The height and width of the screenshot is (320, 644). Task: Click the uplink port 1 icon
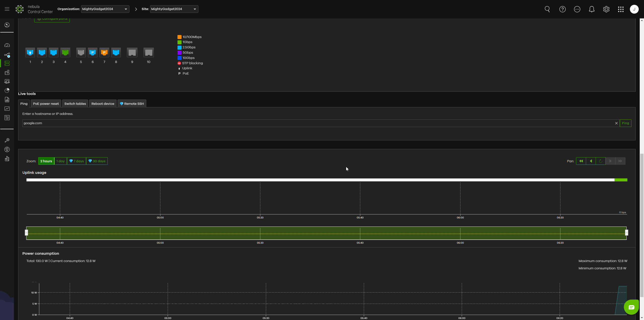tap(30, 53)
